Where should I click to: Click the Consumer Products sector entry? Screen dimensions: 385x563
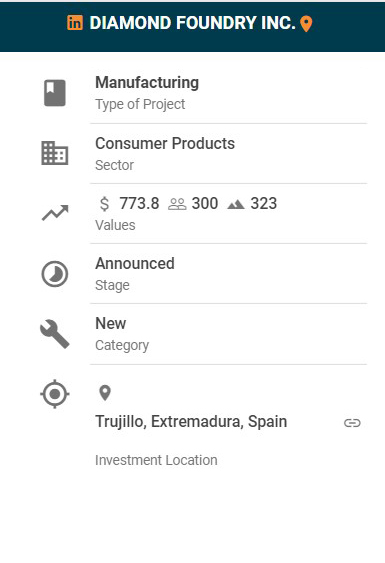pyautogui.click(x=165, y=143)
